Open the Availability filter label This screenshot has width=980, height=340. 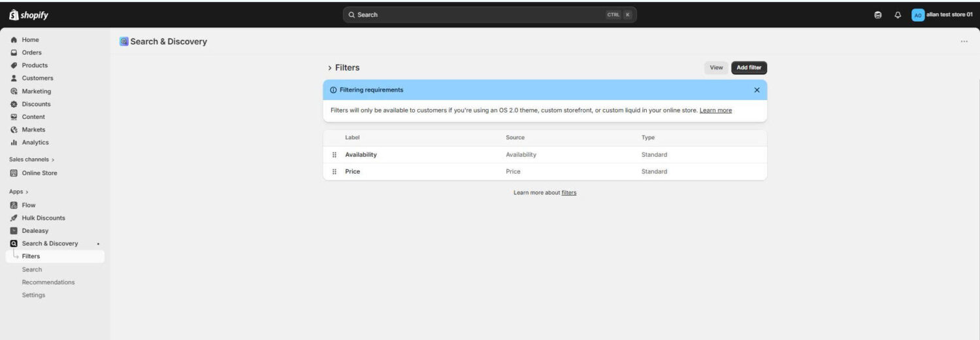pyautogui.click(x=361, y=155)
